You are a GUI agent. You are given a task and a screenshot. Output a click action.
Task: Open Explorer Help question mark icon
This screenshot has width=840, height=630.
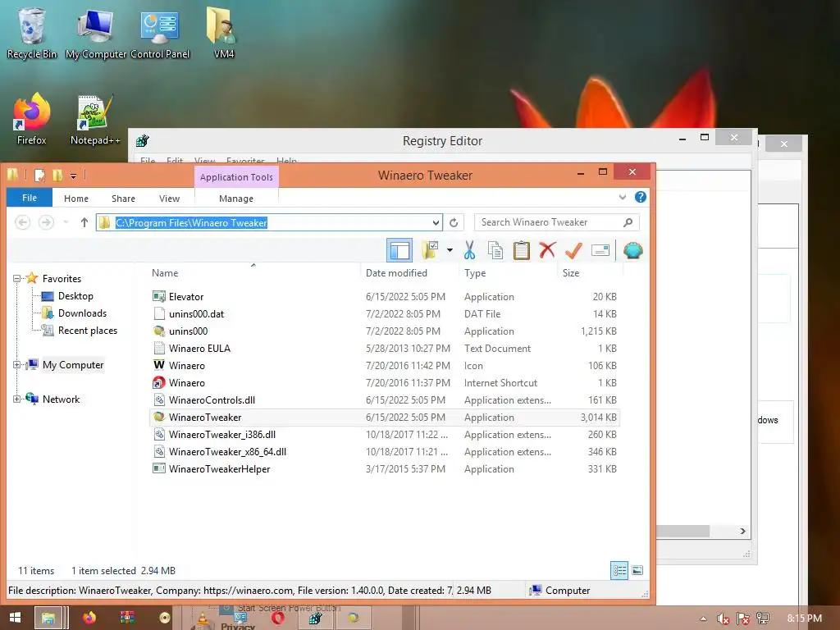pos(640,197)
